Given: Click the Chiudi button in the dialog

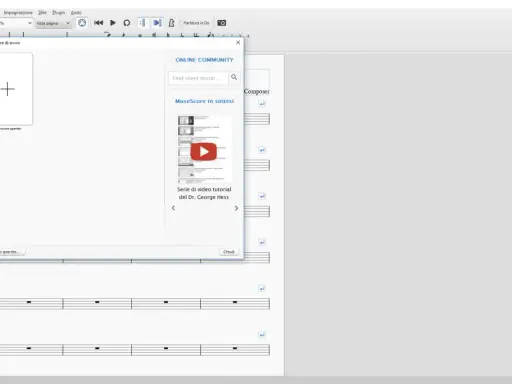Looking at the screenshot, I should pos(229,252).
